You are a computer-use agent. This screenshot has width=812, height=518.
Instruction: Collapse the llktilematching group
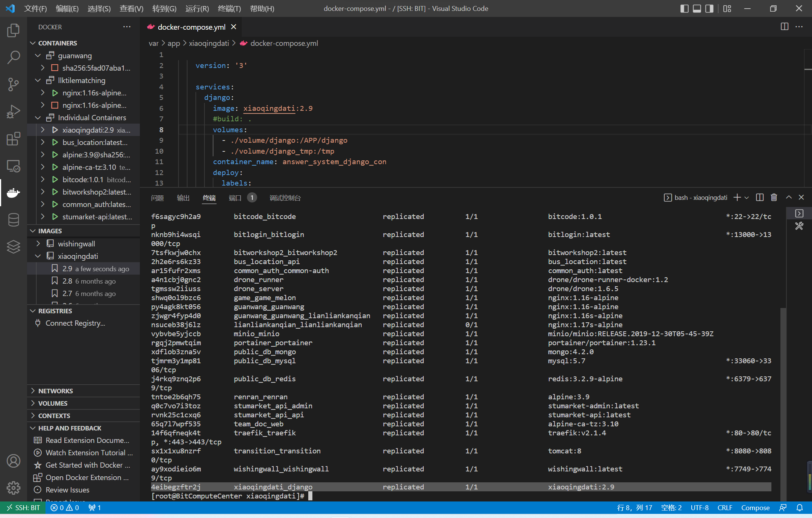[x=38, y=80]
